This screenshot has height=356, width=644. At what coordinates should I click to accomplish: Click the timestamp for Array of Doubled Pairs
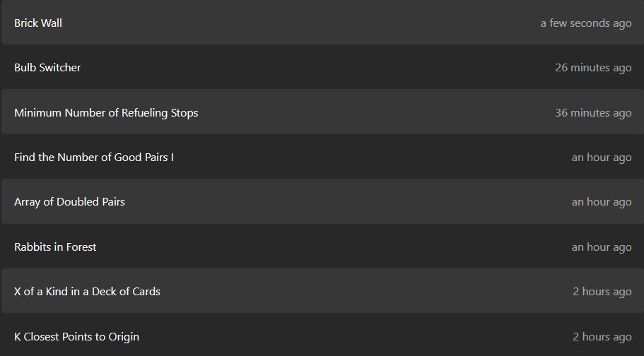602,202
